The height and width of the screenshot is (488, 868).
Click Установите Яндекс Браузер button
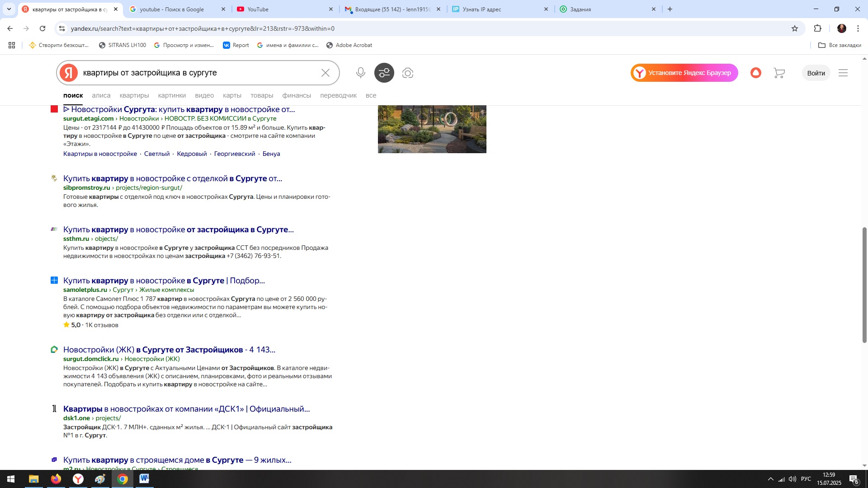[x=684, y=73]
